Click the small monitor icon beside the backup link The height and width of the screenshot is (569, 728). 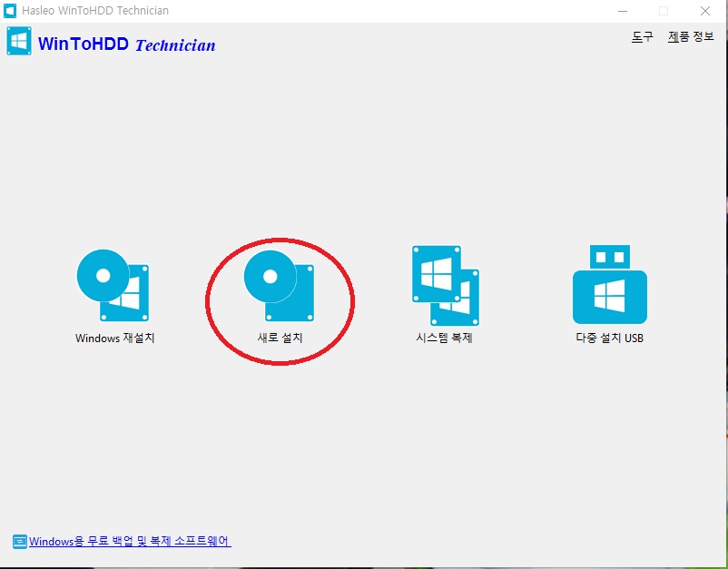19,542
